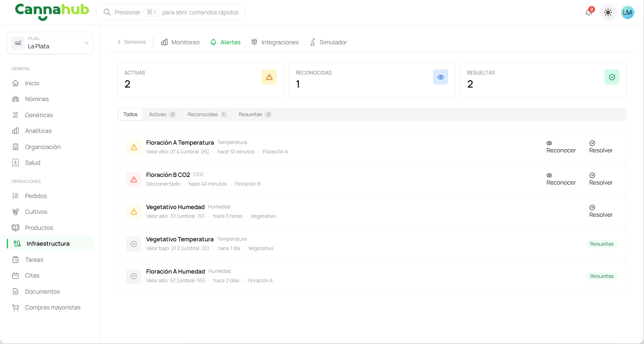Open the Simulador tab
Viewport: 644px width, 344px height.
(x=328, y=42)
